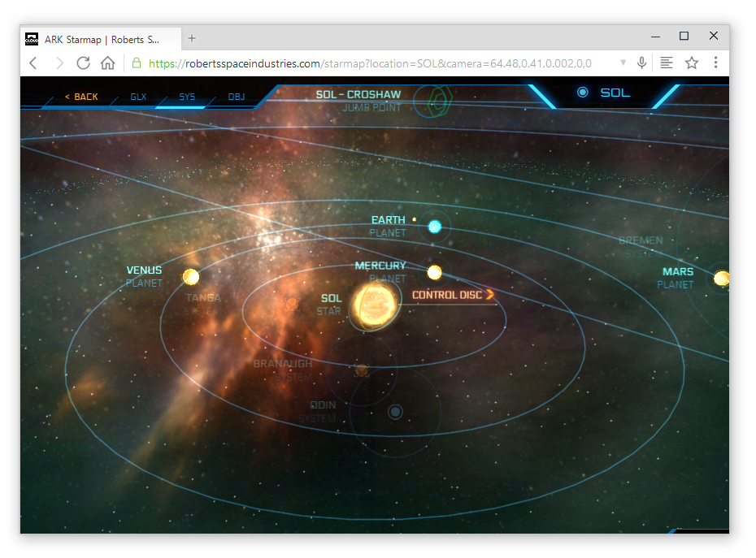The width and height of the screenshot is (756, 558).
Task: Click the small moon dot beside Earth
Action: [x=414, y=219]
